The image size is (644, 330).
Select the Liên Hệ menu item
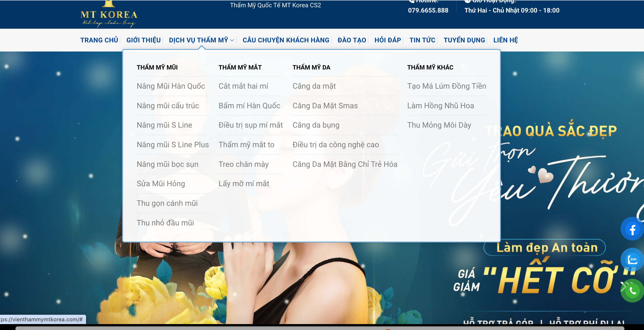tap(505, 40)
